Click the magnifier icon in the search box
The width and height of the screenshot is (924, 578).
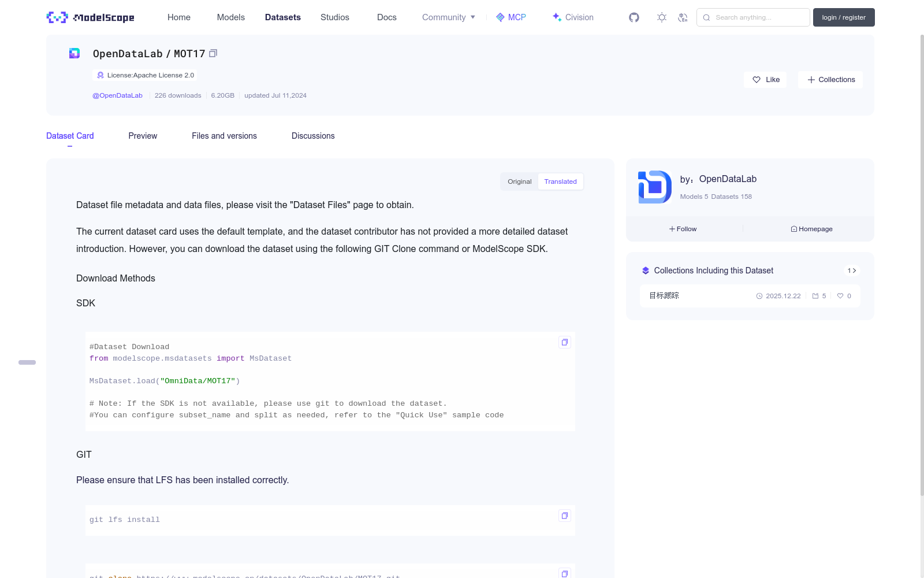[x=706, y=17]
